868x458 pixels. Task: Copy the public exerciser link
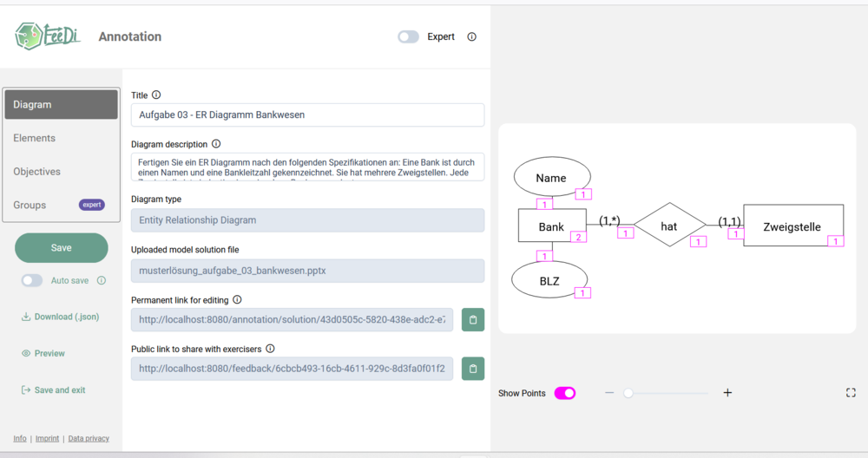473,369
